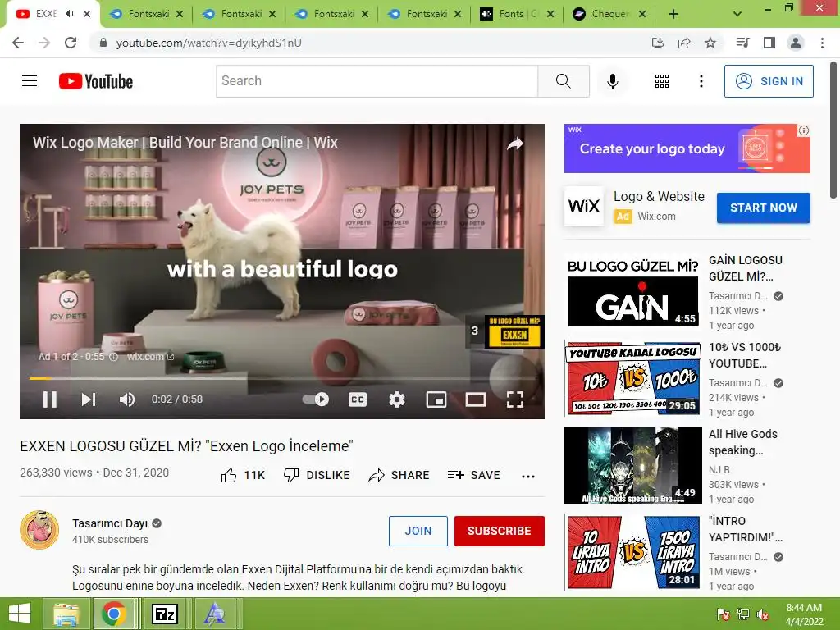This screenshot has width=840, height=630.
Task: Open the upcoming EXXEN video preview thumbnail
Action: [x=514, y=332]
